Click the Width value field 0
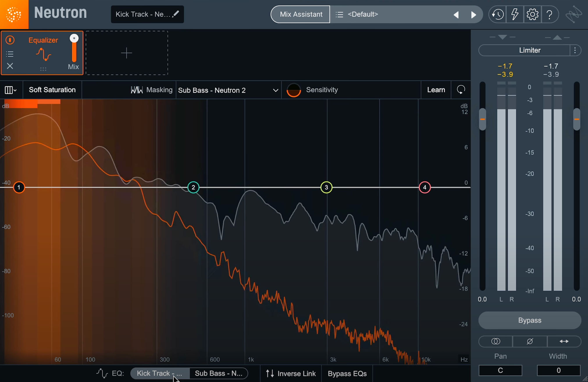Viewport: 588px width, 382px height. [x=558, y=370]
